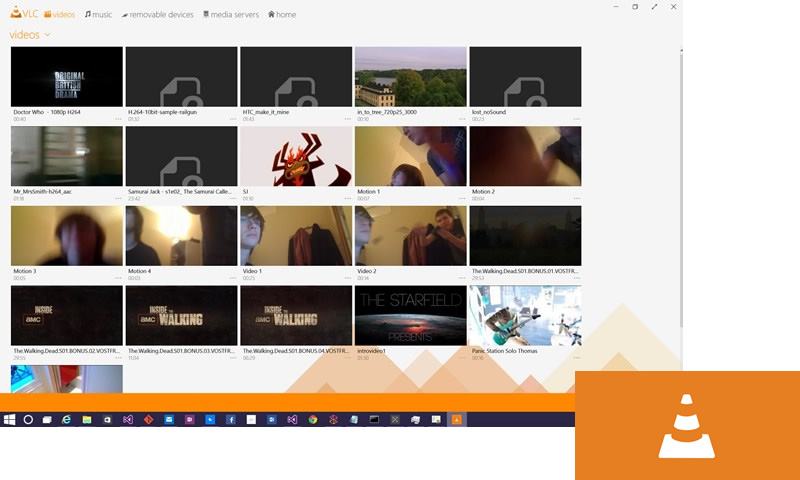Click title "The.Walking.Dead.S01.BONUS.01.VOSTFR..."
Viewport: 800px width, 480px height.
tap(525, 271)
